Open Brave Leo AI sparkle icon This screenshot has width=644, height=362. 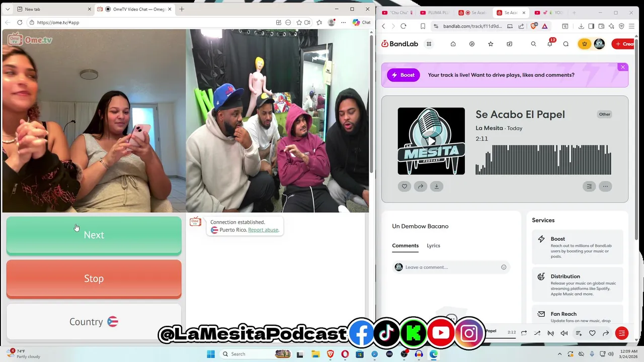pyautogui.click(x=611, y=26)
